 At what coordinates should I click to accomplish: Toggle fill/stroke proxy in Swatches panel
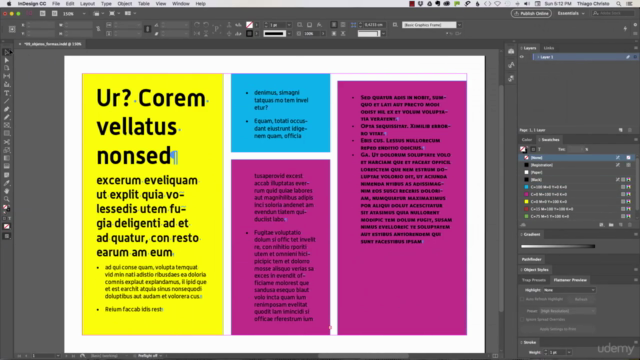(x=524, y=149)
